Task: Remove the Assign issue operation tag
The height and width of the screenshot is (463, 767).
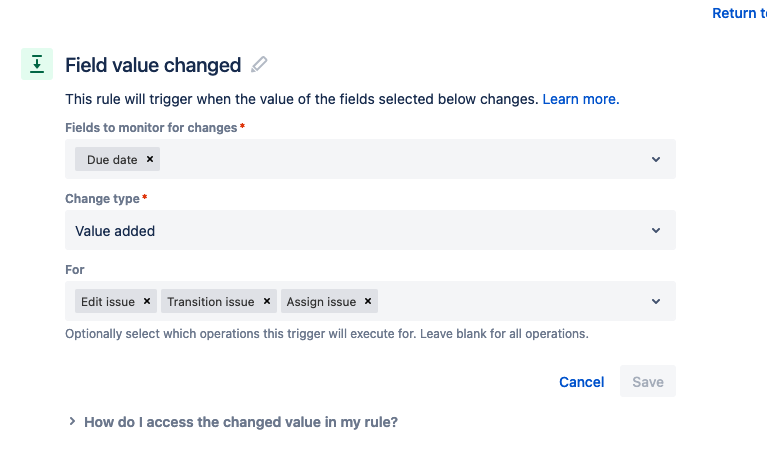Action: [368, 301]
